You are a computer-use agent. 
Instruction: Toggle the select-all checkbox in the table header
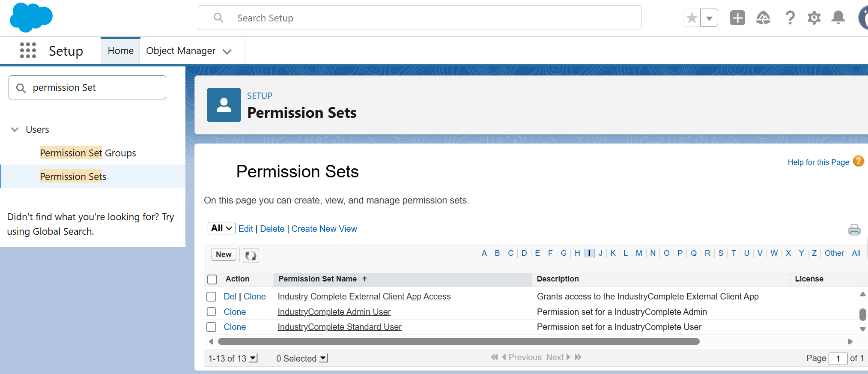click(x=212, y=279)
